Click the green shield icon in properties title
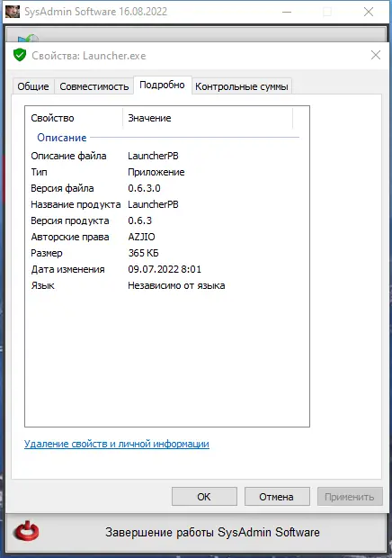Viewport: 392px width, 558px height. pyautogui.click(x=20, y=55)
